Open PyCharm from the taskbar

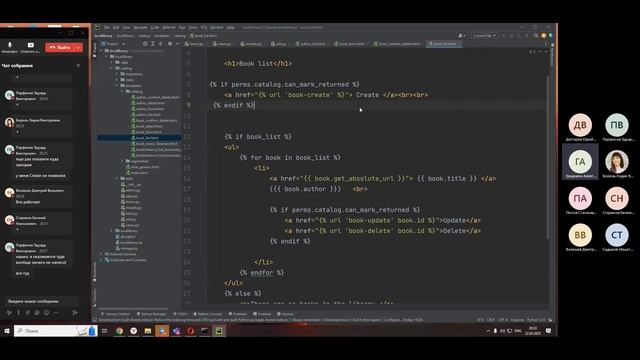[x=219, y=331]
